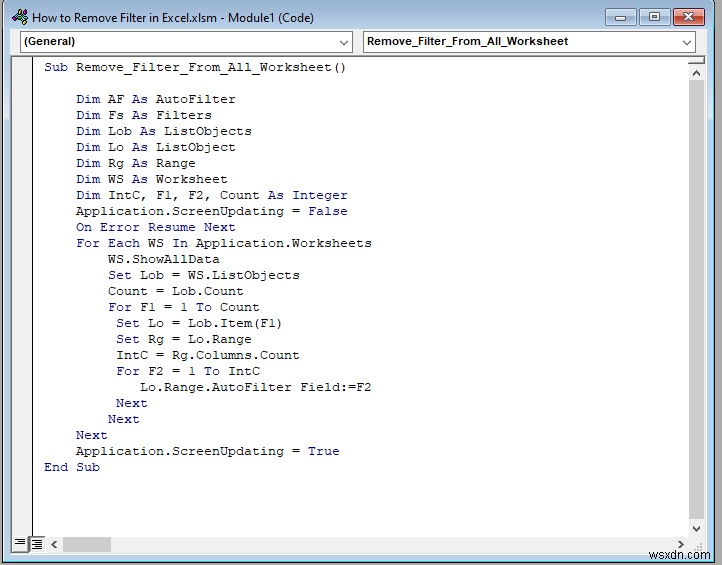Click the 'Dim Rg As Range' line

coord(136,163)
